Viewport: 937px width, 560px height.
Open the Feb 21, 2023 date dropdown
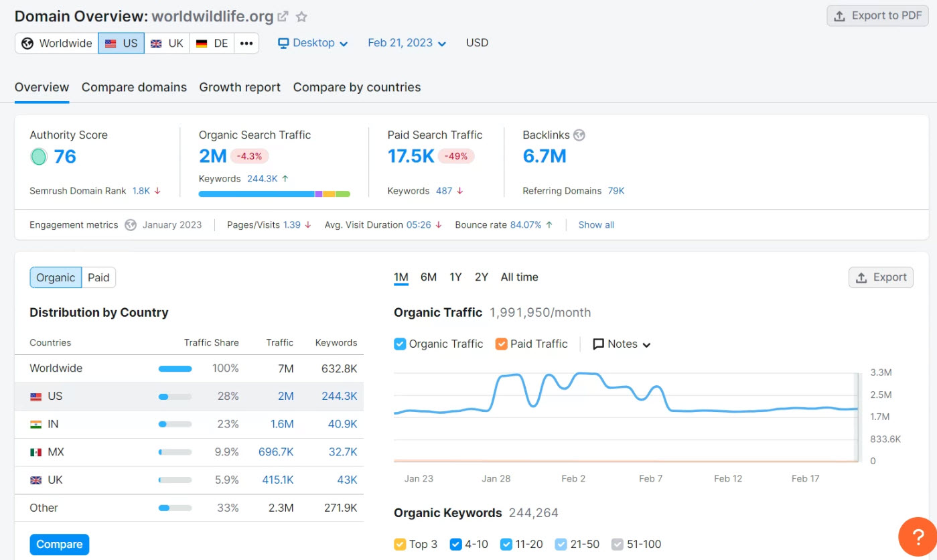tap(407, 43)
